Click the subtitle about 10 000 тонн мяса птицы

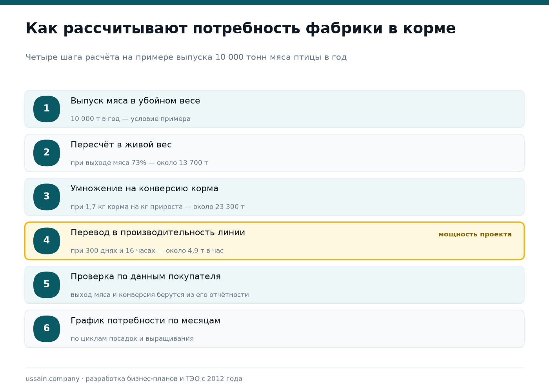186,57
